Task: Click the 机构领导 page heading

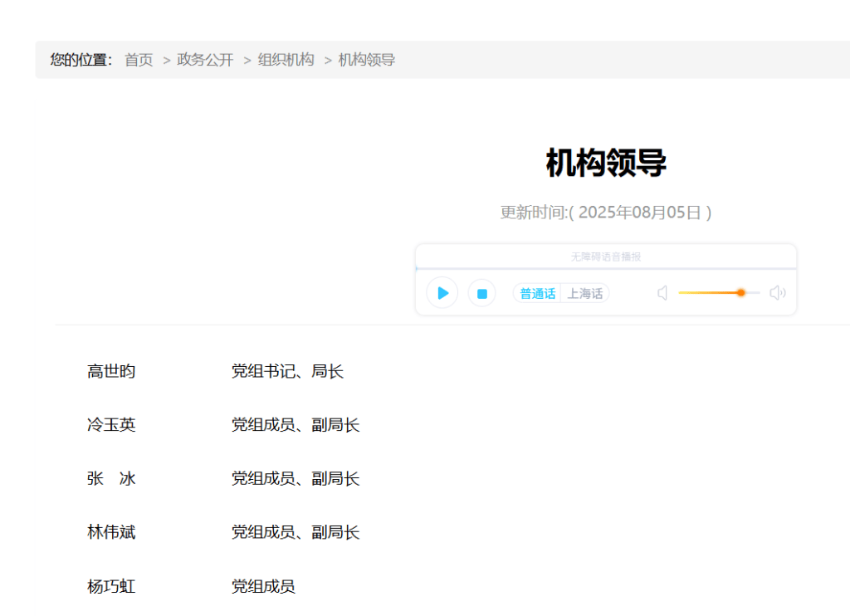Action: 606,163
